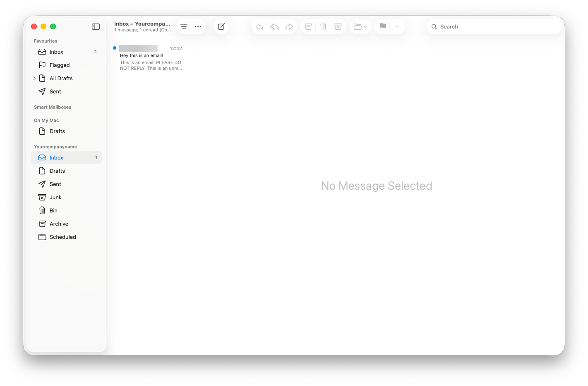Click the filter messages icon
588x386 pixels.
click(x=184, y=26)
